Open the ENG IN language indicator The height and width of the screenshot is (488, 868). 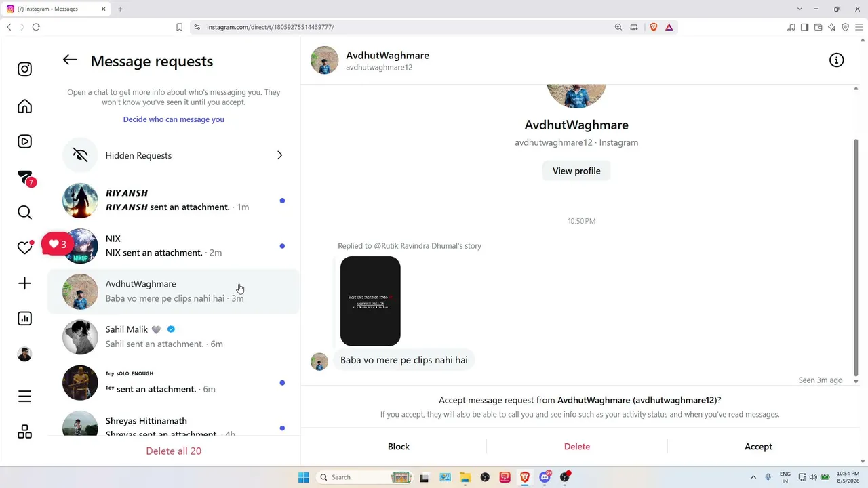[785, 477]
